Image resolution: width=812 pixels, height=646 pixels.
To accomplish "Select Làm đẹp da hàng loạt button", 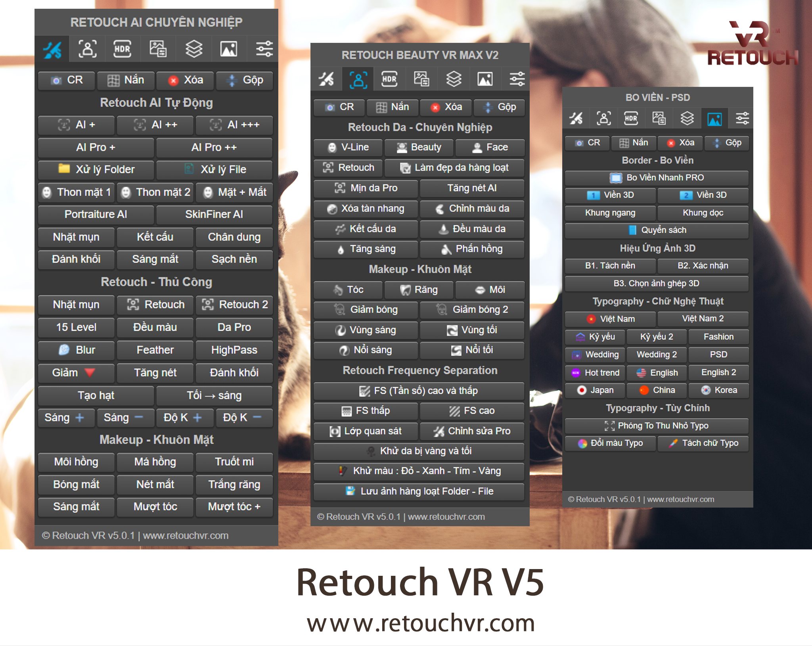I will (x=454, y=168).
